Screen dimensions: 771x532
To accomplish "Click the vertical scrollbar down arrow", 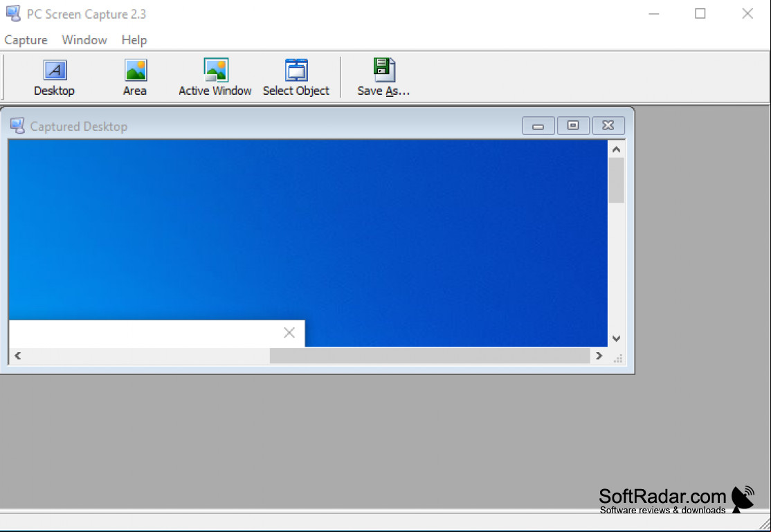I will pos(616,338).
